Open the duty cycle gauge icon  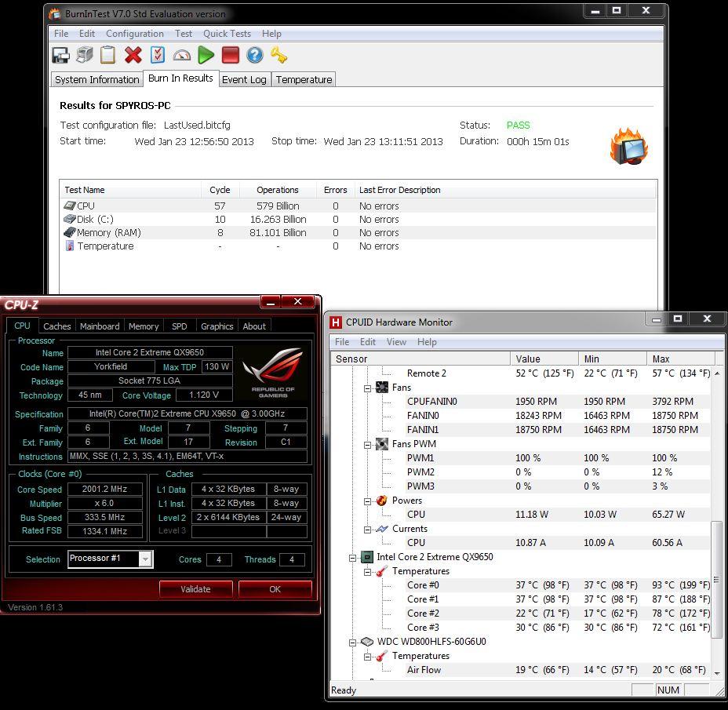point(181,56)
